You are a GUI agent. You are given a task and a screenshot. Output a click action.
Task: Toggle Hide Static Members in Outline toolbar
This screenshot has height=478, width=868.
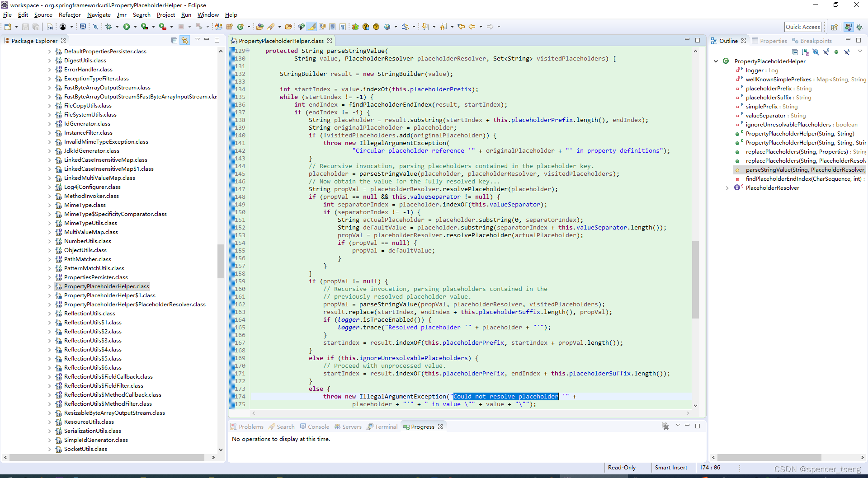(x=826, y=52)
